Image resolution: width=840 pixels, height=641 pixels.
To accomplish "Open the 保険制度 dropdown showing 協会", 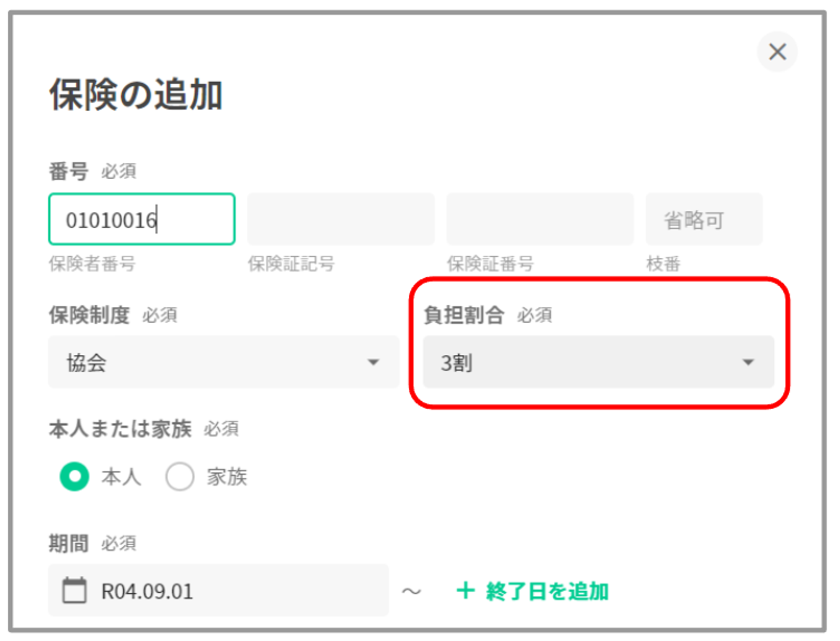I will click(x=223, y=362).
